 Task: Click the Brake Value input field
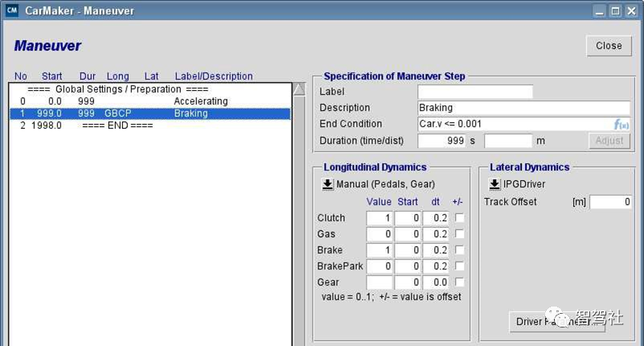pyautogui.click(x=379, y=250)
